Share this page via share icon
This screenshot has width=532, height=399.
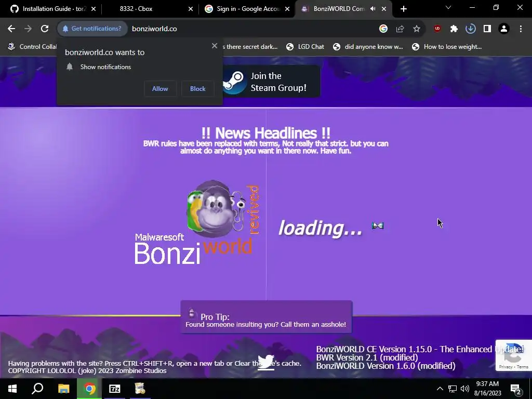(400, 29)
